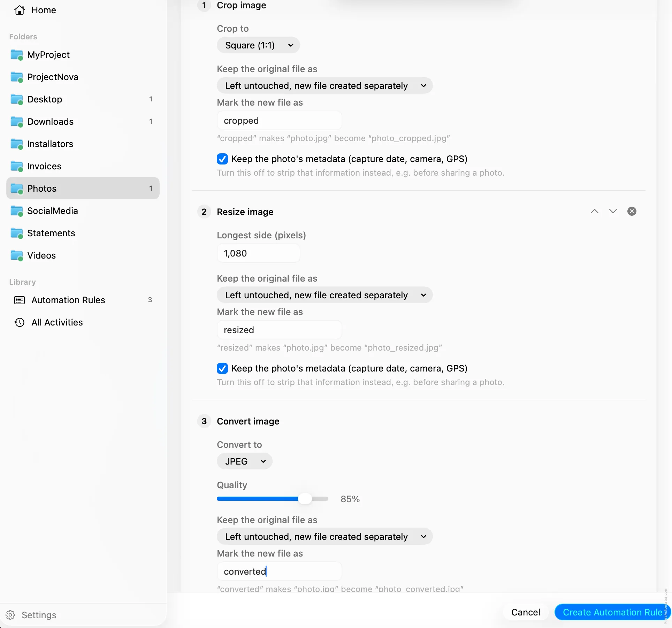Click the 'converted' name suffix field
Viewport: 672px width, 628px height.
coord(279,572)
